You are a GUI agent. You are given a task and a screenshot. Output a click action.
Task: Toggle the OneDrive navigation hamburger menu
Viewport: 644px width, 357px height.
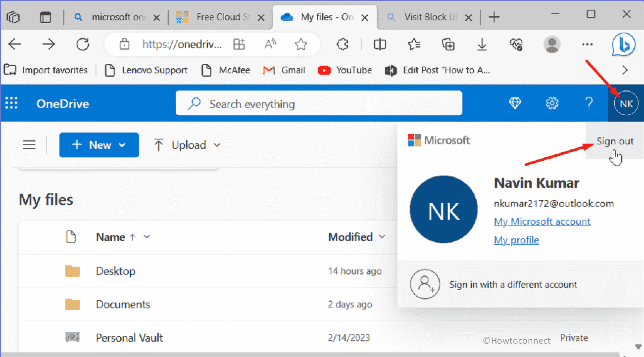(x=29, y=145)
